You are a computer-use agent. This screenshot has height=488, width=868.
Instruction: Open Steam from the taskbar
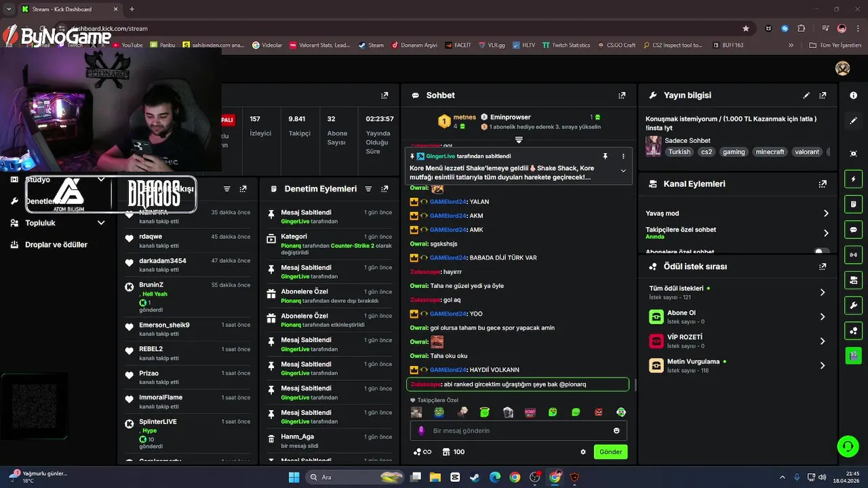475,477
